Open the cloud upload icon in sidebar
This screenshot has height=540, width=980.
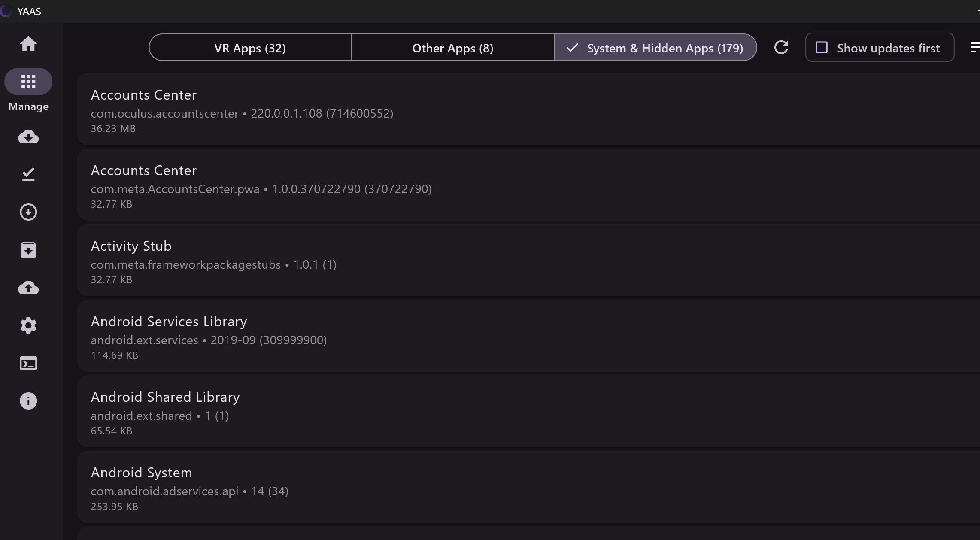pos(28,288)
